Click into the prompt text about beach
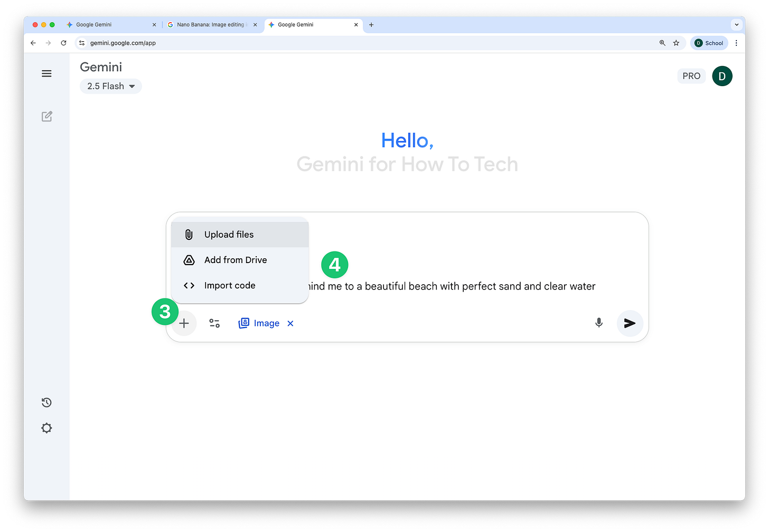The width and height of the screenshot is (769, 532). 452,286
